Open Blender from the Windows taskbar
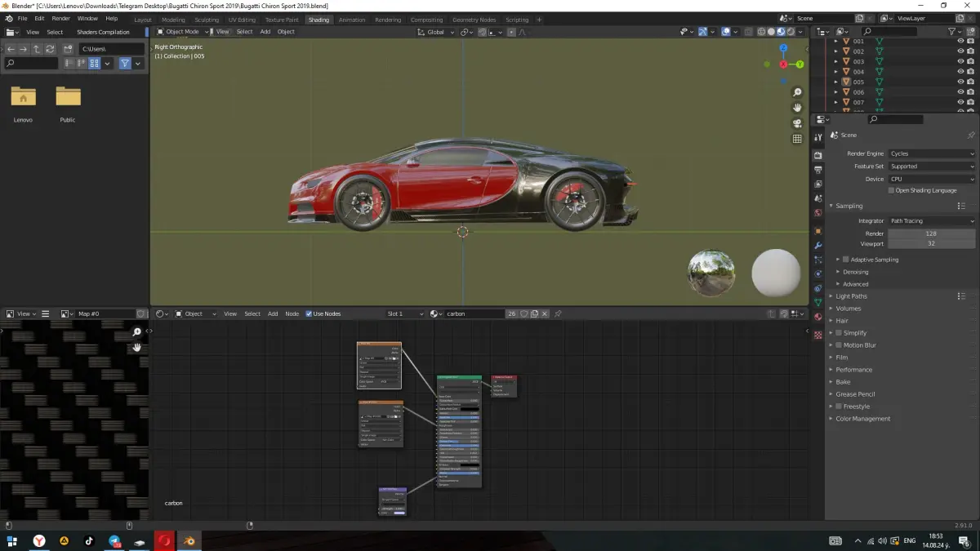The image size is (980, 551). coord(189,540)
